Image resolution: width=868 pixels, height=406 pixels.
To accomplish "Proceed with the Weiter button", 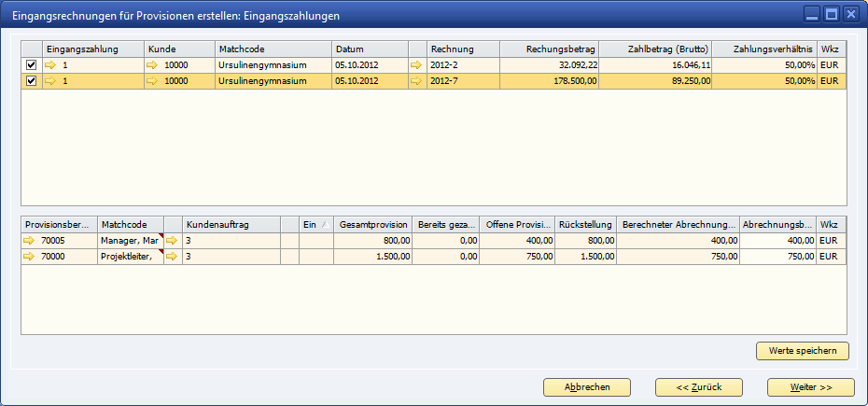I will pos(810,386).
